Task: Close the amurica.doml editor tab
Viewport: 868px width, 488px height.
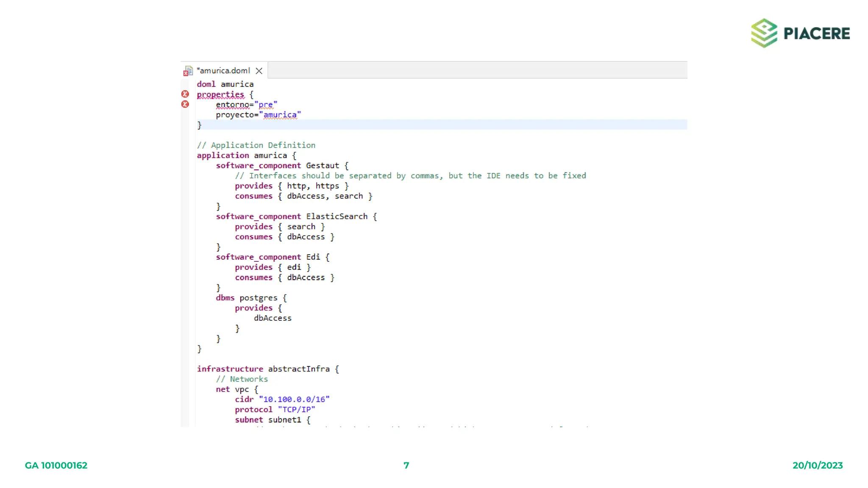Action: pyautogui.click(x=259, y=71)
